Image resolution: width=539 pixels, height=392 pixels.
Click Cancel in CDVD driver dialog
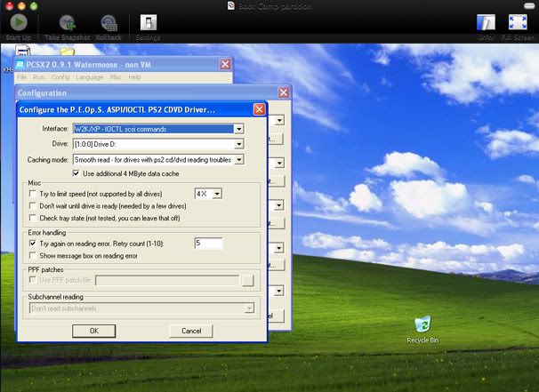point(191,331)
